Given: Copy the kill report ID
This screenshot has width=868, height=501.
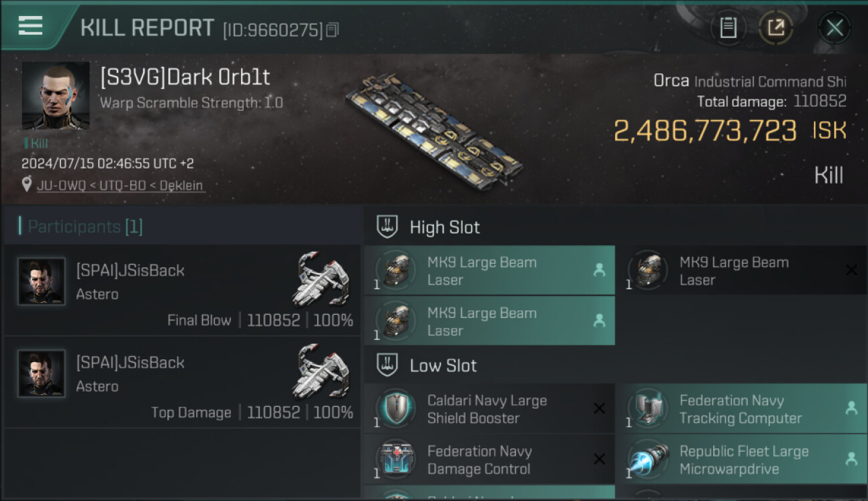Looking at the screenshot, I should click(333, 29).
